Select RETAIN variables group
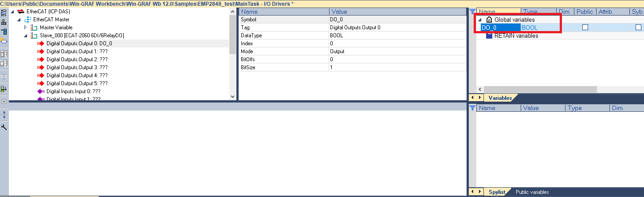 (516, 35)
